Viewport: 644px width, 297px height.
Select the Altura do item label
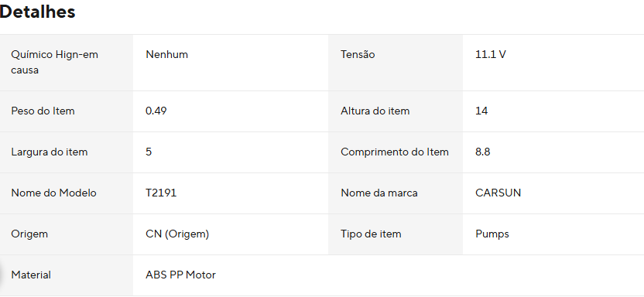[x=375, y=111]
